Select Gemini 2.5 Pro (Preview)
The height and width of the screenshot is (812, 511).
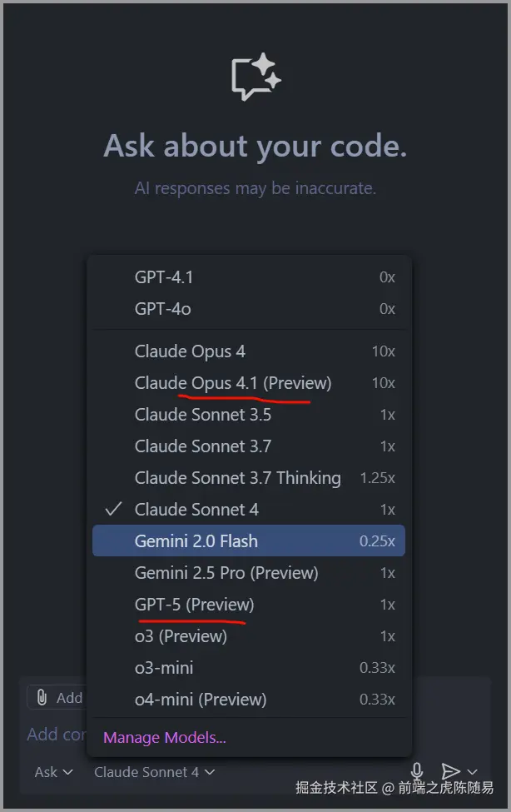(226, 572)
